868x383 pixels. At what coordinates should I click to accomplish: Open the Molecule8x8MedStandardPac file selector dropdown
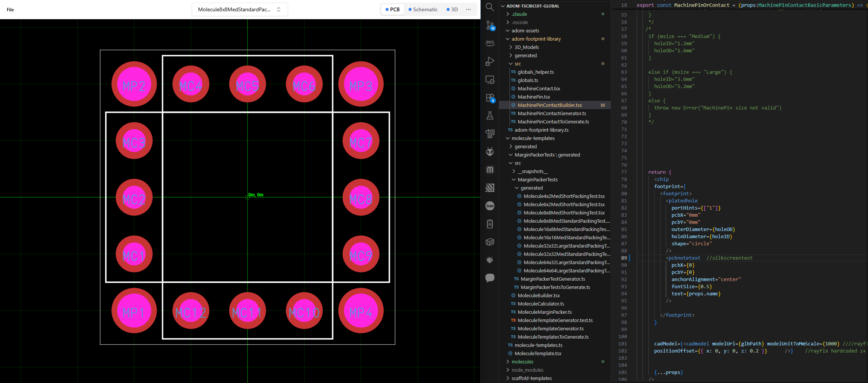coord(240,9)
